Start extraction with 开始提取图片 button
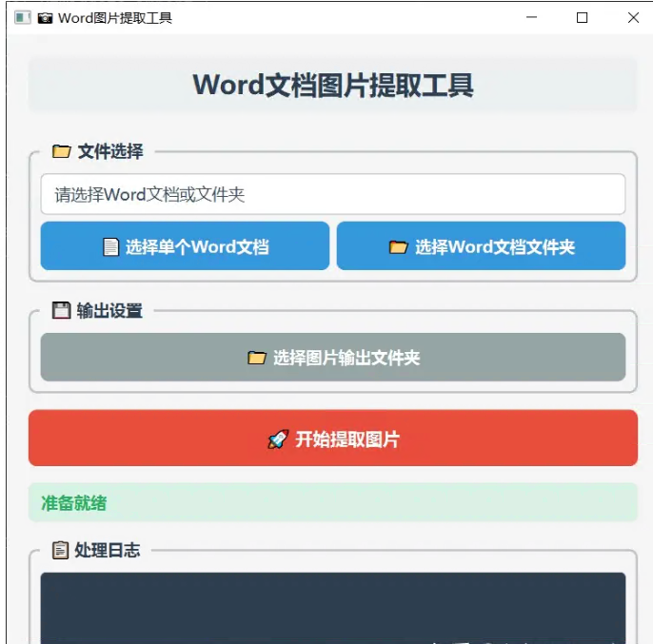The width and height of the screenshot is (653, 644). pyautogui.click(x=332, y=439)
